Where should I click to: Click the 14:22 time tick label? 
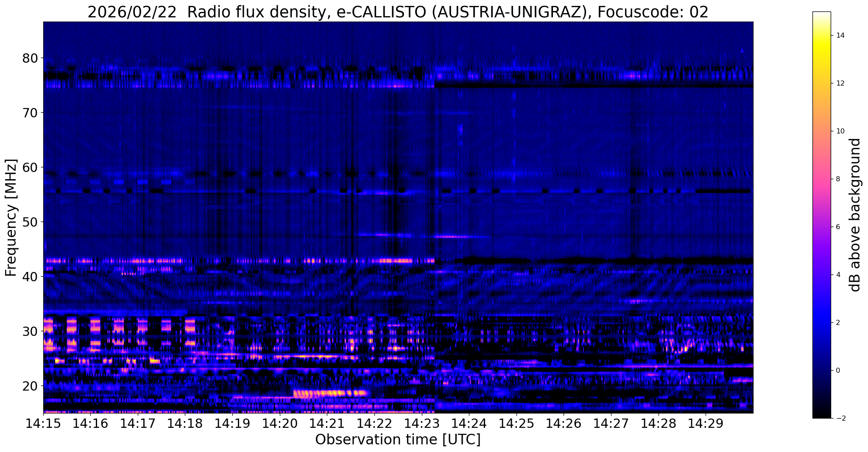click(374, 423)
